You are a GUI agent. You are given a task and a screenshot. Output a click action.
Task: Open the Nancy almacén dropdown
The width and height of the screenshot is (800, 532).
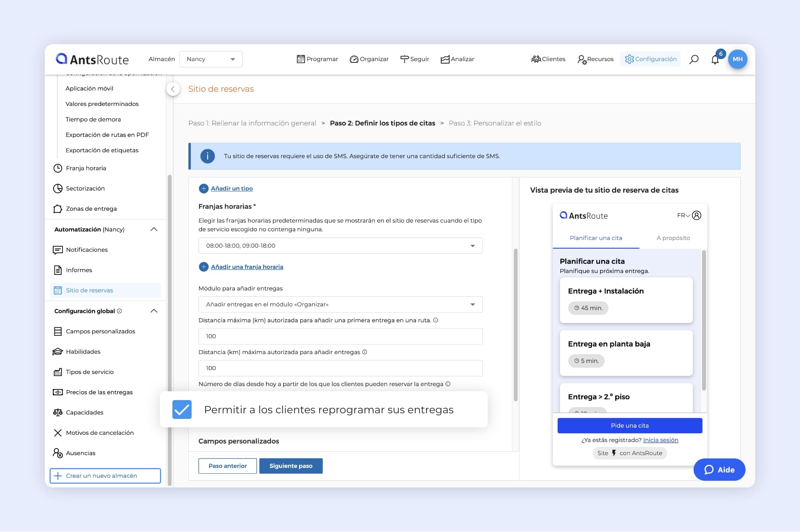point(211,59)
